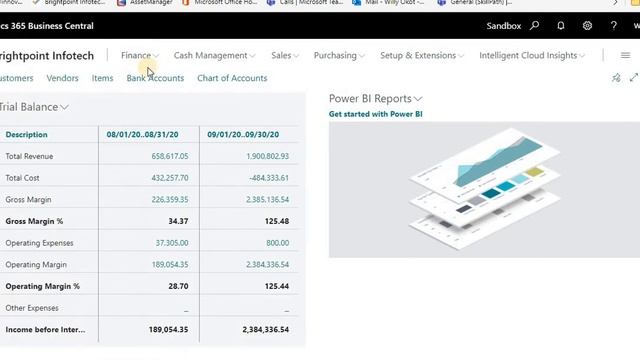This screenshot has width=640, height=360.
Task: Click the Power BI sample chart image
Action: [484, 189]
